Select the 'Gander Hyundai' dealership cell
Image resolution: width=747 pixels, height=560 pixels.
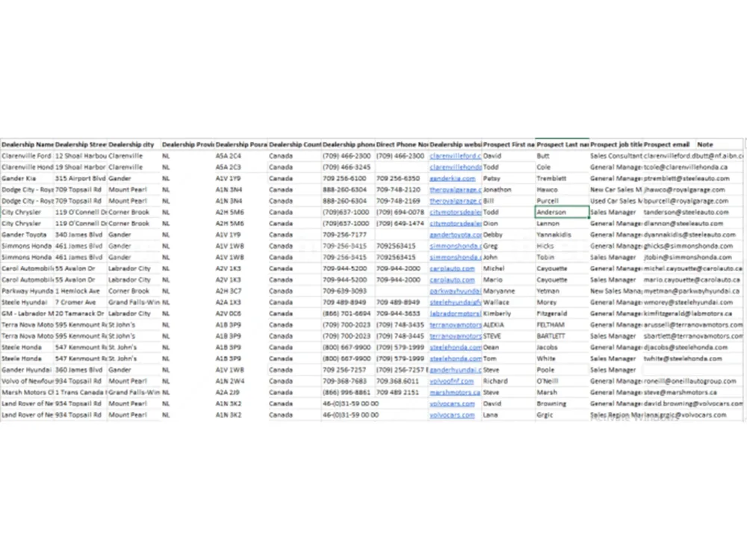click(x=27, y=370)
